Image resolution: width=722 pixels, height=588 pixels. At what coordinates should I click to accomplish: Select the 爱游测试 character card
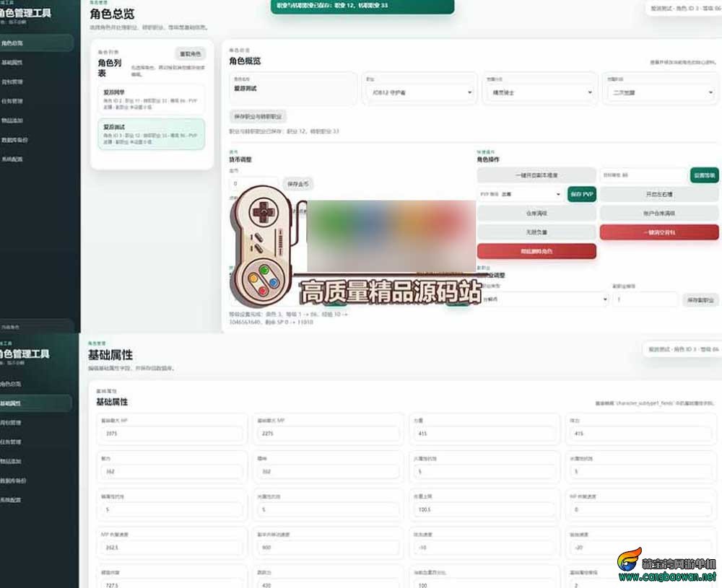(x=151, y=134)
